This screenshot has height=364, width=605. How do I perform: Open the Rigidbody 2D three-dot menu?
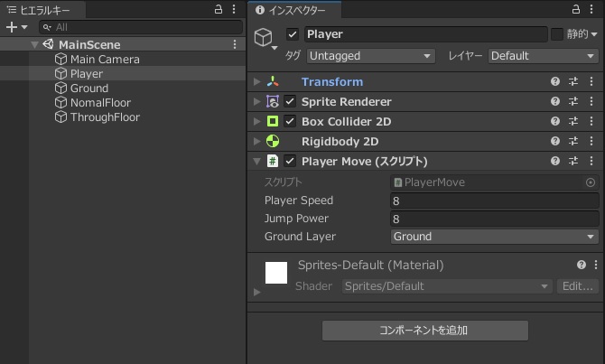591,141
